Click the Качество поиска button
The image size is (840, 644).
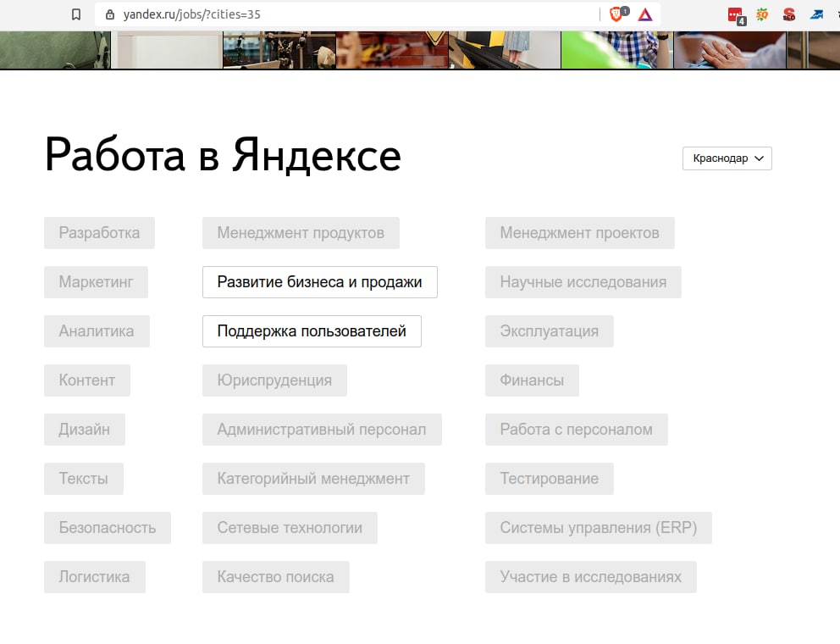point(276,577)
